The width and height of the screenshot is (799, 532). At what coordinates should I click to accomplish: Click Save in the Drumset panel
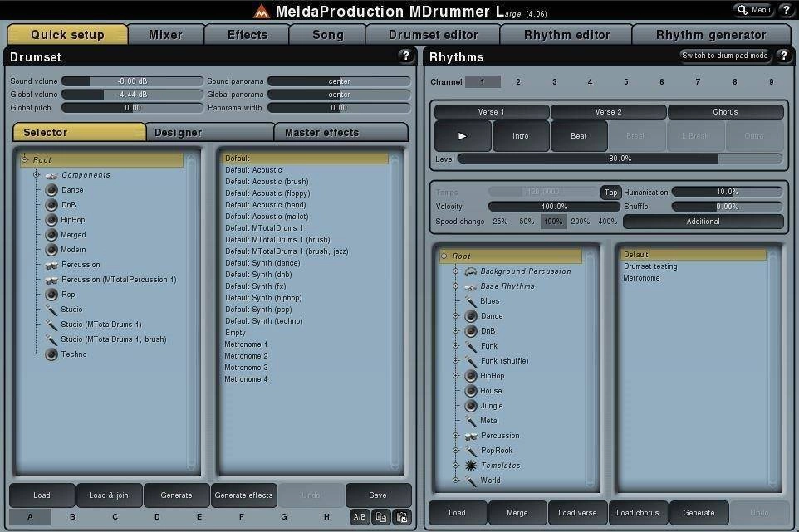click(x=378, y=495)
